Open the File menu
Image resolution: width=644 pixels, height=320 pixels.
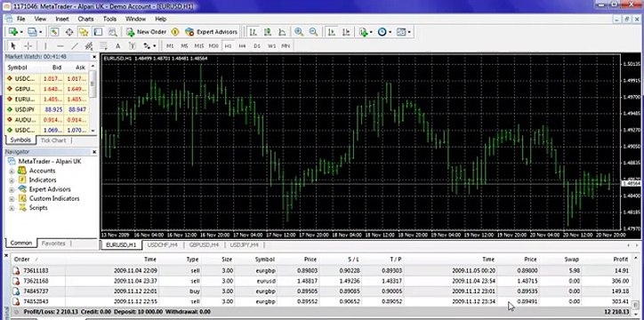pyautogui.click(x=20, y=19)
